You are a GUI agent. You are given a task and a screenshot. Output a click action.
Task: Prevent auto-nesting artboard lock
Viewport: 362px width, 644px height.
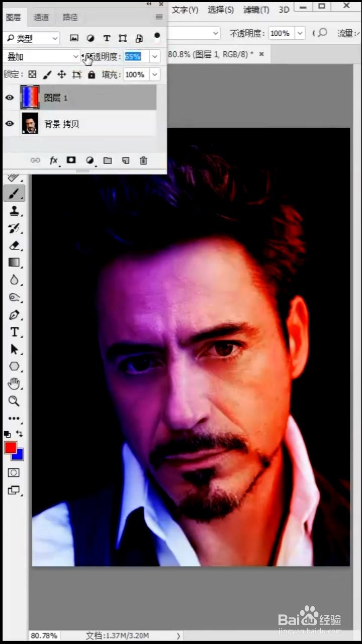tap(76, 74)
